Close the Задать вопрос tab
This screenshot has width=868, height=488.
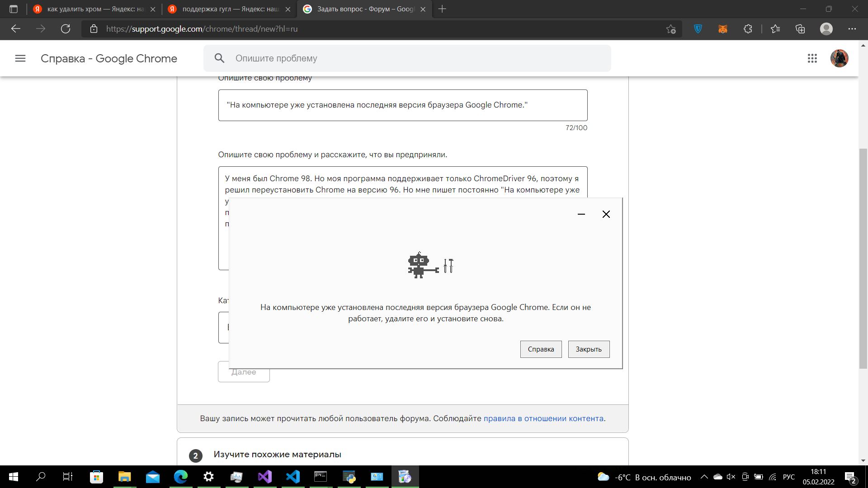pos(423,9)
